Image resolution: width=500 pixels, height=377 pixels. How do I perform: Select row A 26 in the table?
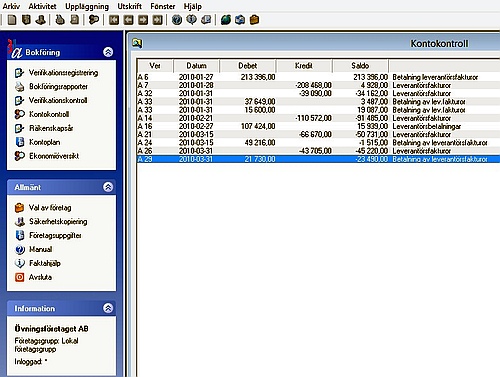(318, 151)
